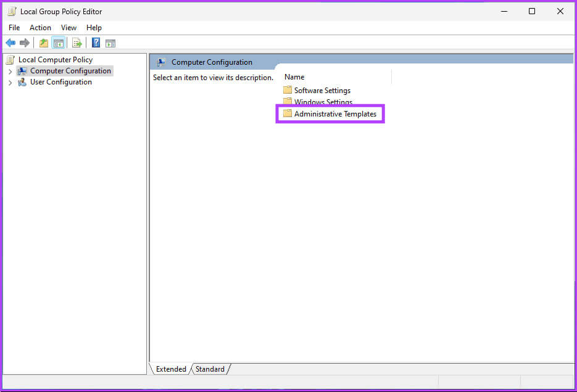
Task: Select the Software Settings item
Action: click(x=322, y=91)
